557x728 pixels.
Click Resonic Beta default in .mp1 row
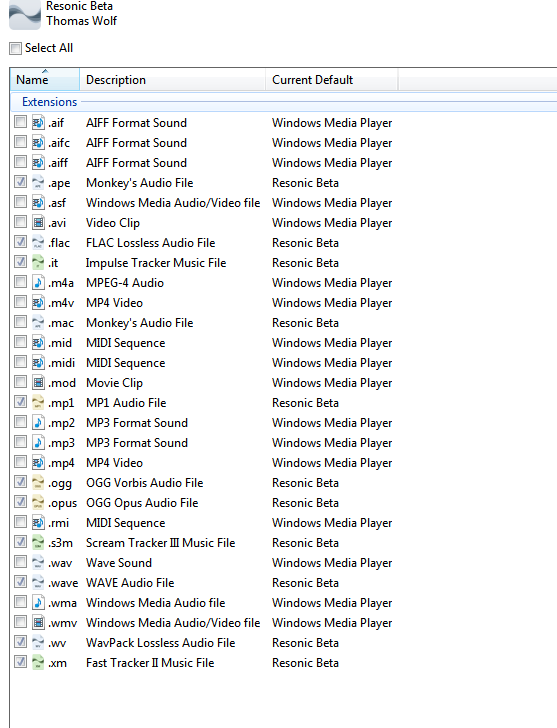pos(305,403)
